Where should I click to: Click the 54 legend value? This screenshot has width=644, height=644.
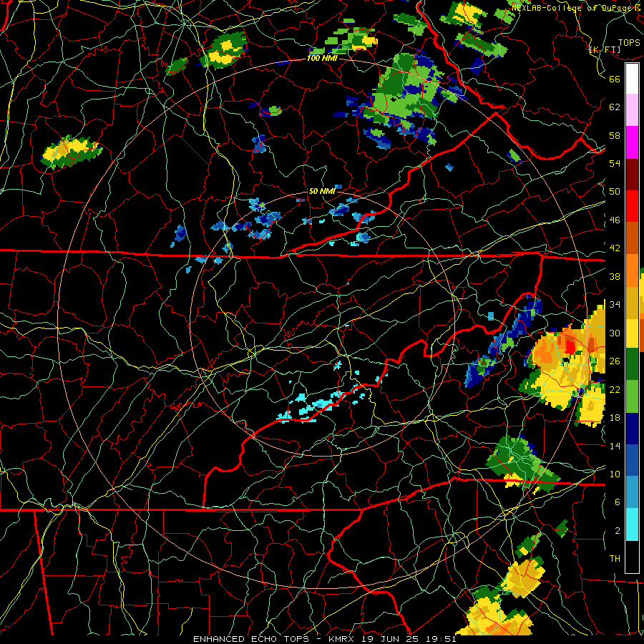615,163
